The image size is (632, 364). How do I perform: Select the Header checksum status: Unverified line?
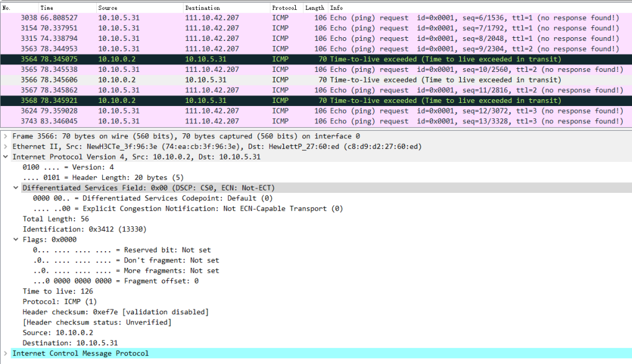(97, 322)
